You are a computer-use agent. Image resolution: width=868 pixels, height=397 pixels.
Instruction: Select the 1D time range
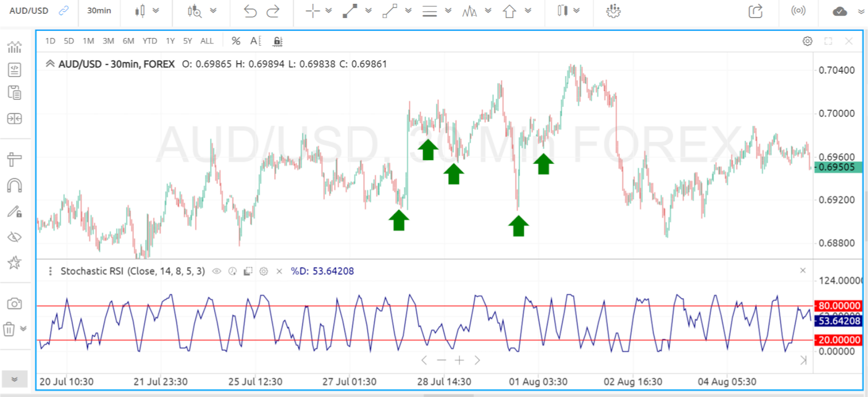point(50,41)
